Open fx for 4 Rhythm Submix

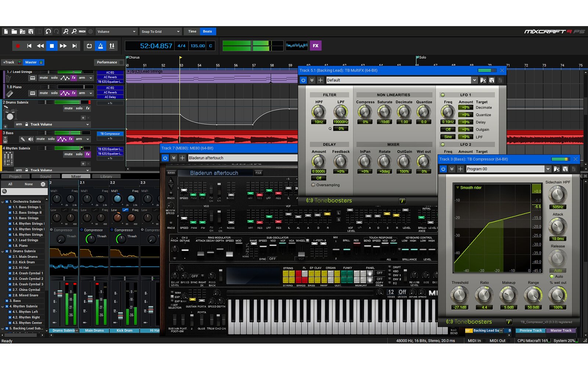pos(88,154)
